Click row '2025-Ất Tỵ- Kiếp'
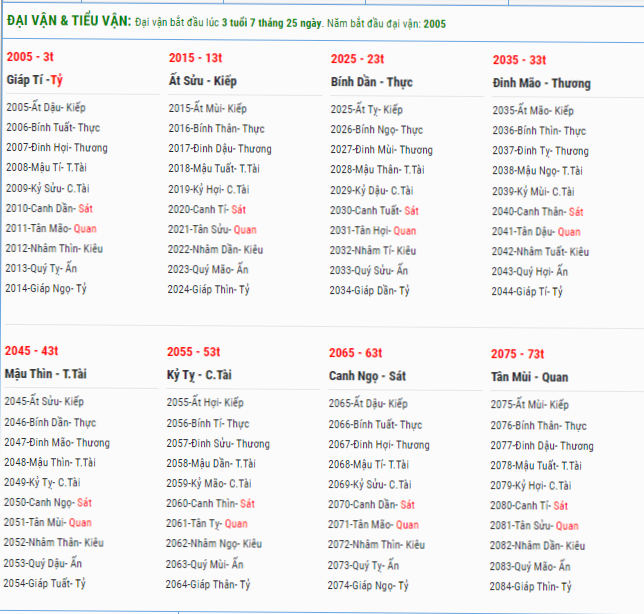The width and height of the screenshot is (644, 614). pos(367,110)
